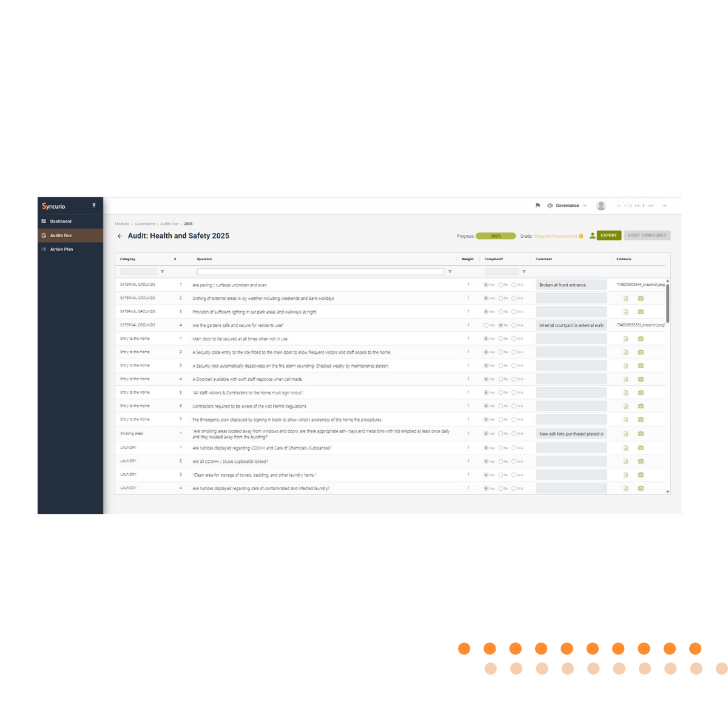The height and width of the screenshot is (728, 728).
Task: Click the Governance scales icon
Action: pyautogui.click(x=551, y=205)
